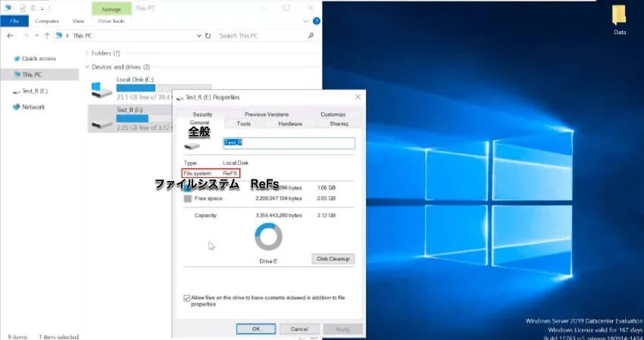This screenshot has width=644, height=340.
Task: Select the Manage contextual tab
Action: click(111, 8)
